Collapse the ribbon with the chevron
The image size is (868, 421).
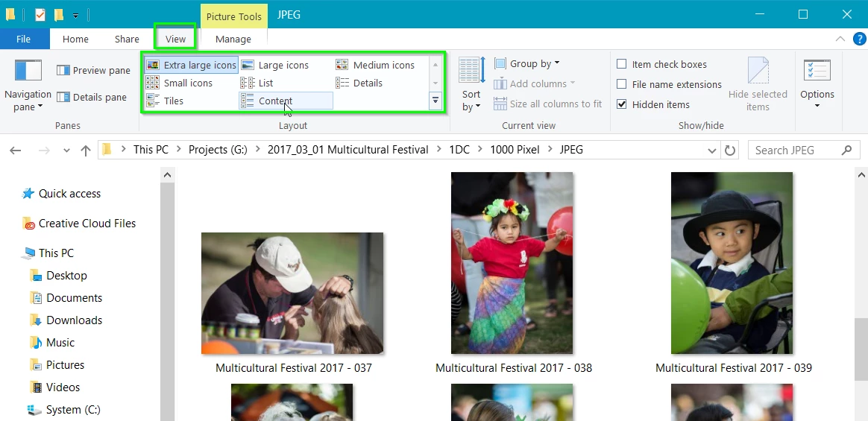pyautogui.click(x=840, y=39)
